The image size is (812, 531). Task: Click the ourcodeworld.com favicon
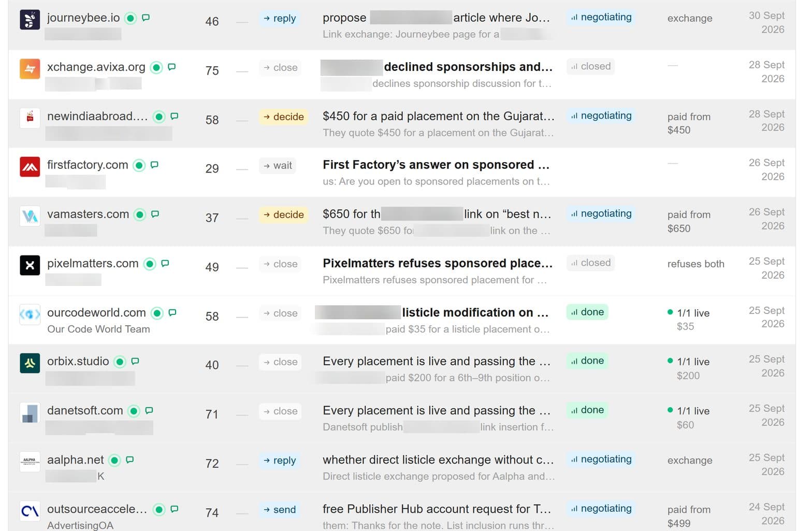[30, 314]
